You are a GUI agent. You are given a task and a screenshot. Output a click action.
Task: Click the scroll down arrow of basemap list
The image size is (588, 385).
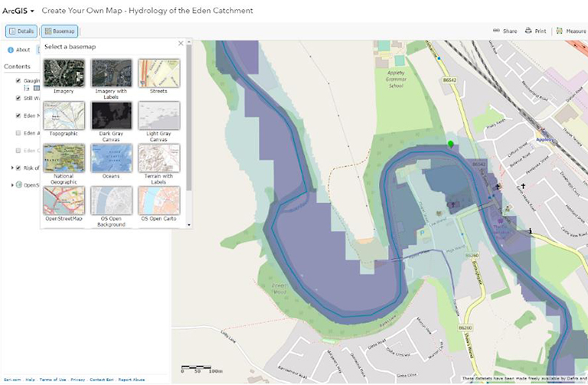click(x=188, y=225)
